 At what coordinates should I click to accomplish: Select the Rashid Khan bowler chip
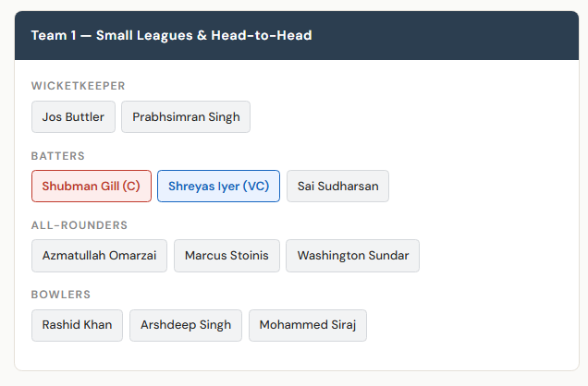pos(77,325)
